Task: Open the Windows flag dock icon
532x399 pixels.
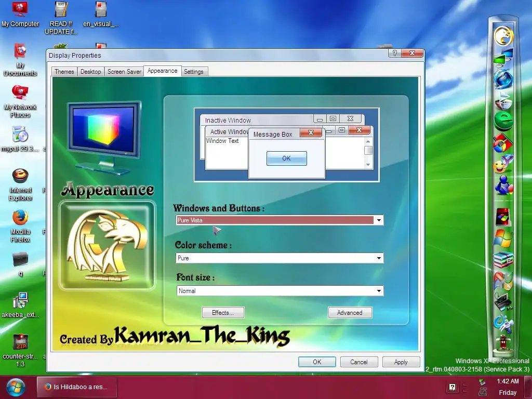Action: [503, 238]
